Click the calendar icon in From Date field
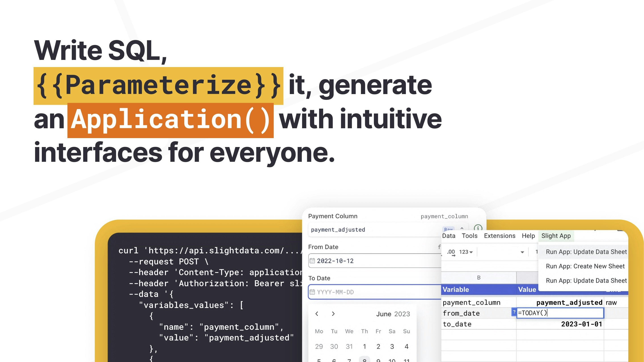This screenshot has width=644, height=362. click(x=312, y=261)
